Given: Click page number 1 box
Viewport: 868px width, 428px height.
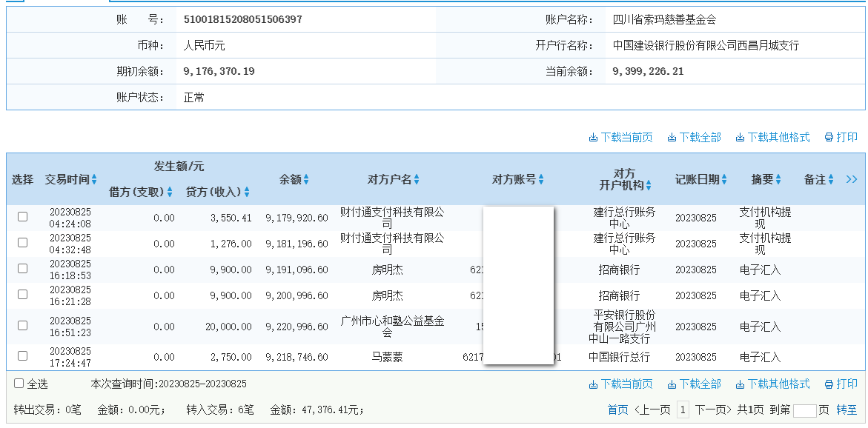Looking at the screenshot, I should point(683,409).
